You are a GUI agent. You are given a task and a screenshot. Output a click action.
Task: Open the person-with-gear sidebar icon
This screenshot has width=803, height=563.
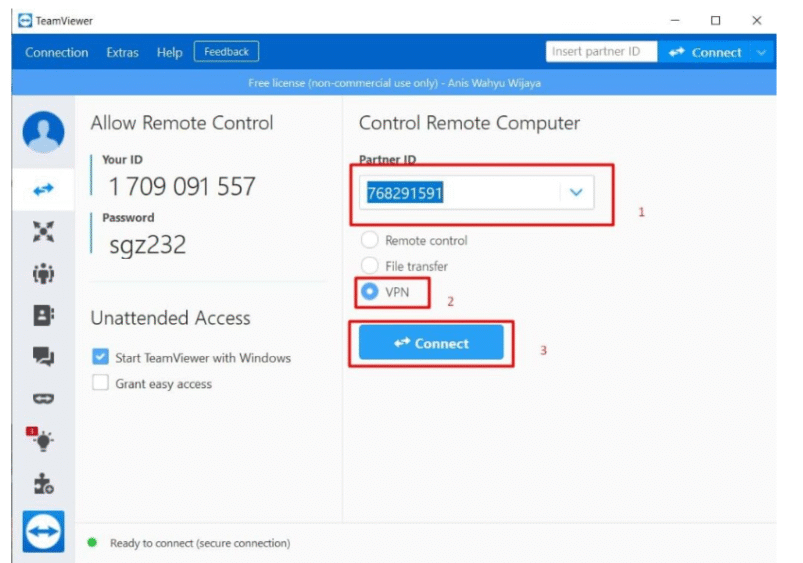click(44, 483)
